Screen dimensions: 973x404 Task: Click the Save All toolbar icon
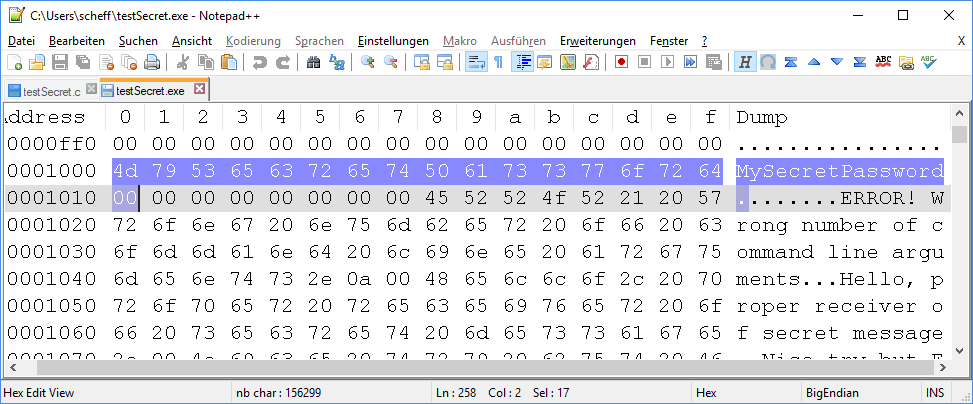83,62
